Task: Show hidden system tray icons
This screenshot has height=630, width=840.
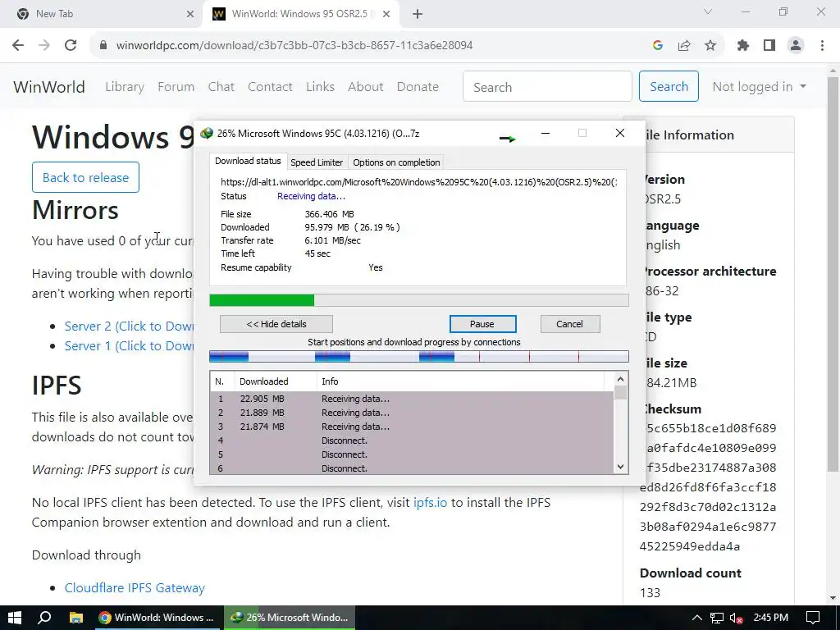Action: tap(696, 619)
